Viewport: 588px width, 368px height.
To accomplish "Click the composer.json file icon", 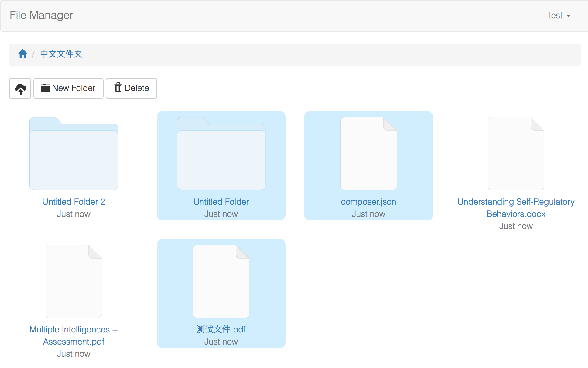I will tap(368, 154).
